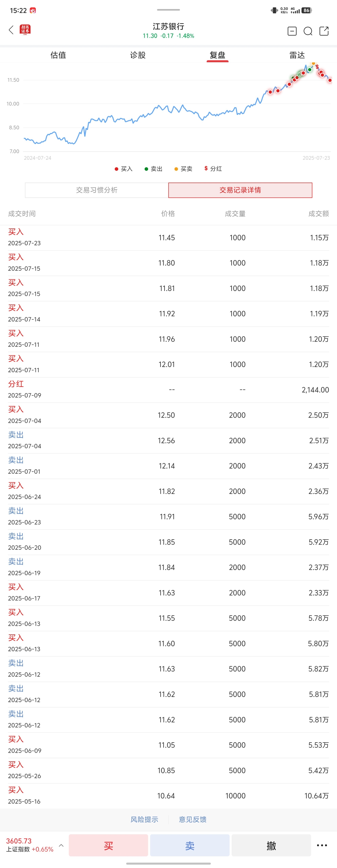337x868 pixels.
Task: Click the red 买 button
Action: point(108,845)
